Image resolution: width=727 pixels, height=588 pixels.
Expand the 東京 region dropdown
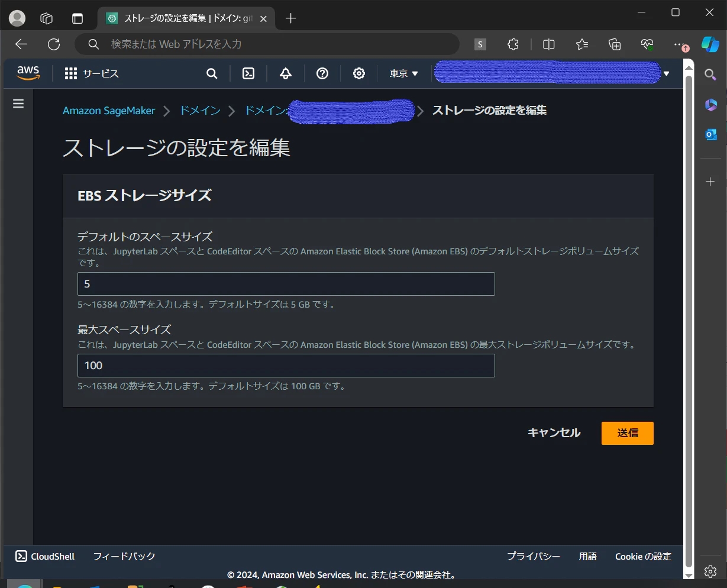[x=403, y=73]
